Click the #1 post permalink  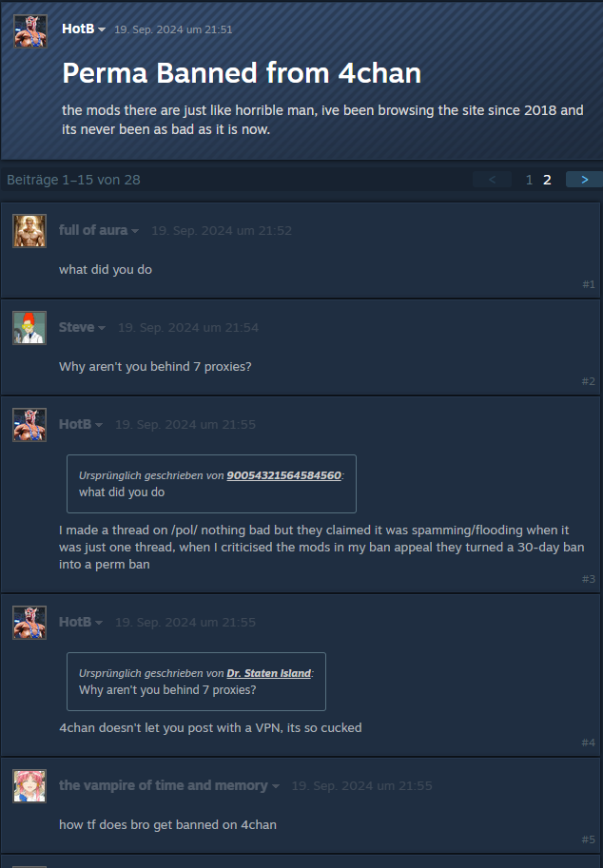pyautogui.click(x=589, y=284)
